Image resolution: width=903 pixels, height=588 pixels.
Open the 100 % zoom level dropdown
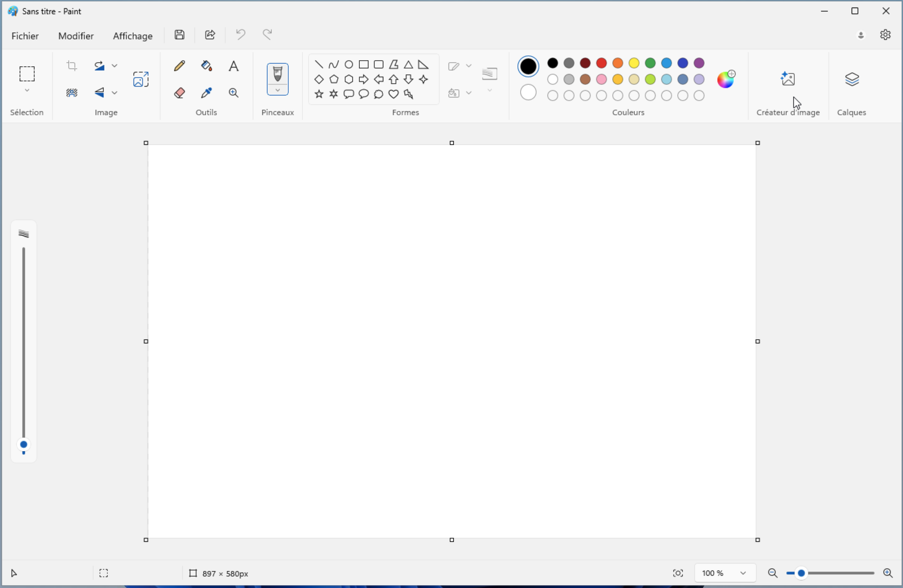point(725,573)
